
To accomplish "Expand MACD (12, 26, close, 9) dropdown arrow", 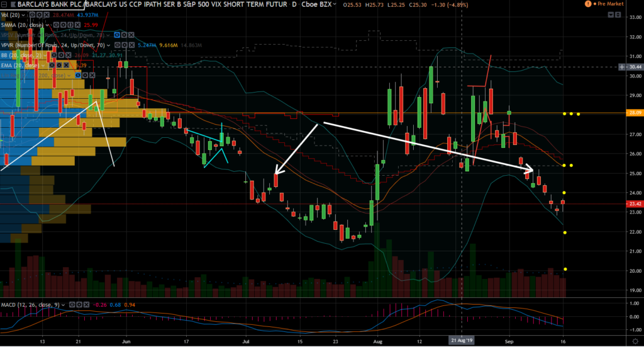I will [63, 305].
